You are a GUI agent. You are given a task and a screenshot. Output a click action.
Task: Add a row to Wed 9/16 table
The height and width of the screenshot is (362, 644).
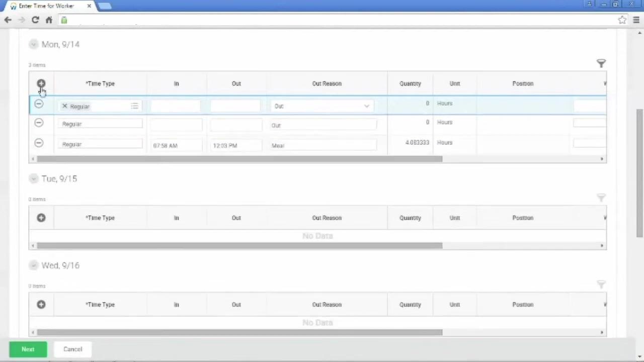[x=41, y=304]
